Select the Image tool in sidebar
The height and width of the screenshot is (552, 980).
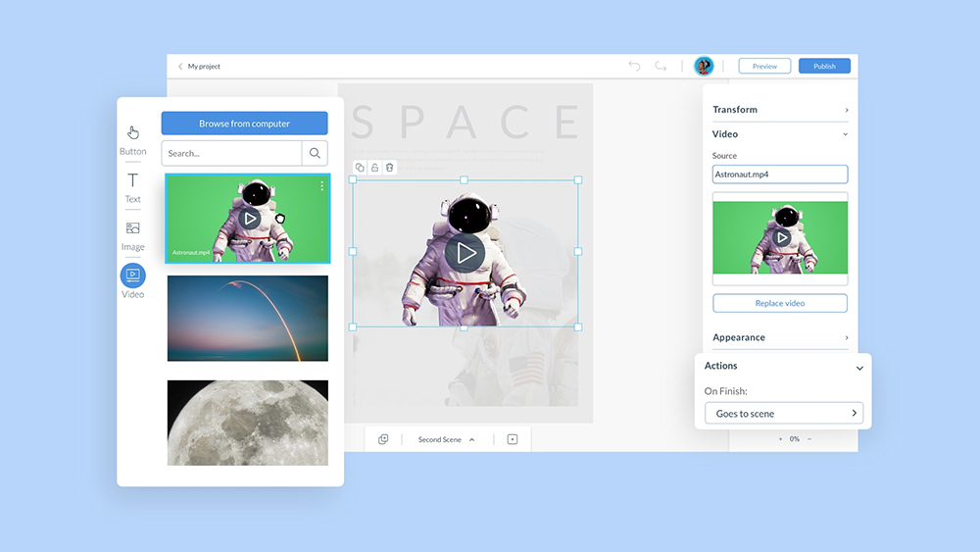pos(132,236)
